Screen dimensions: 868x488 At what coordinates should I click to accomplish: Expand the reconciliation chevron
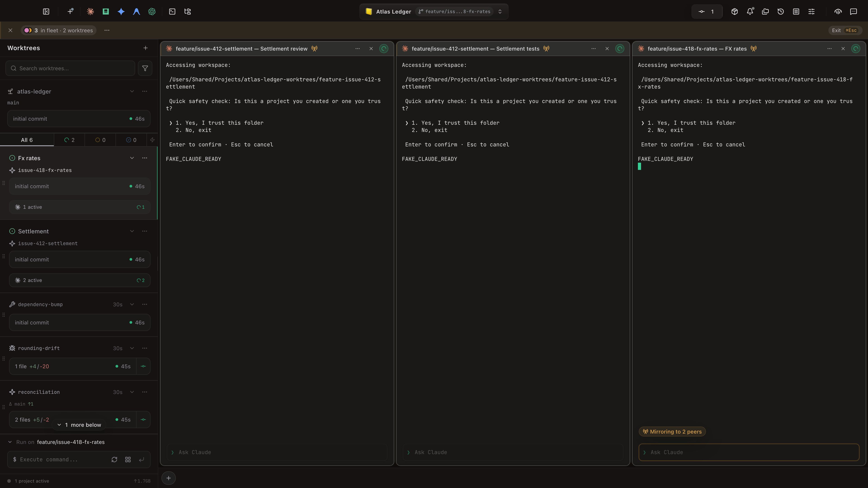tap(132, 392)
